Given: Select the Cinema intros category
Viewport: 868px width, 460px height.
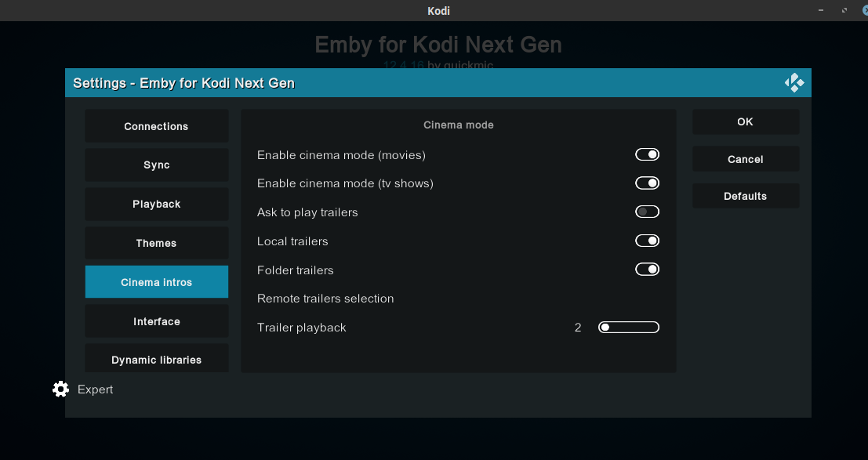Looking at the screenshot, I should coord(157,282).
